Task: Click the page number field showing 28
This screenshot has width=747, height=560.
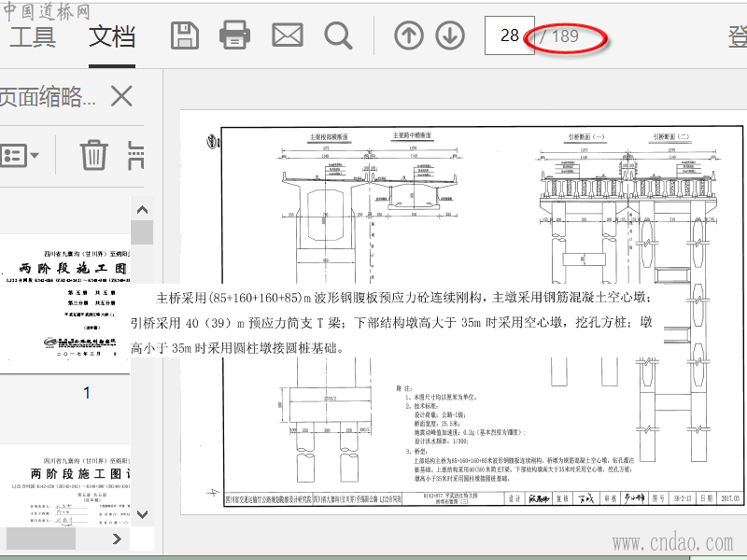Action: [x=509, y=35]
